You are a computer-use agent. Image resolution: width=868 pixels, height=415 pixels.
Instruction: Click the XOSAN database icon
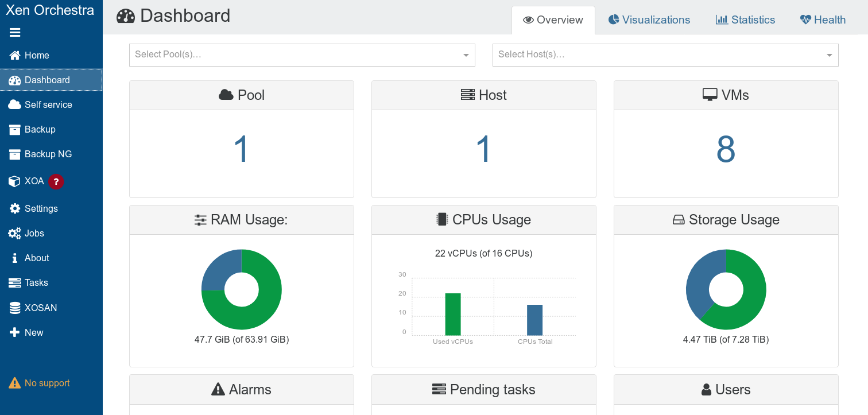pyautogui.click(x=15, y=308)
